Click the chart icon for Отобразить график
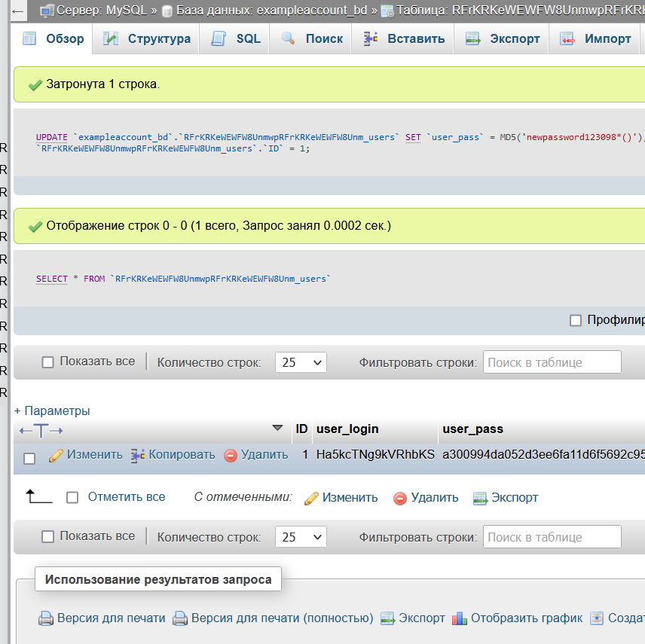This screenshot has height=644, width=645. pos(460,618)
